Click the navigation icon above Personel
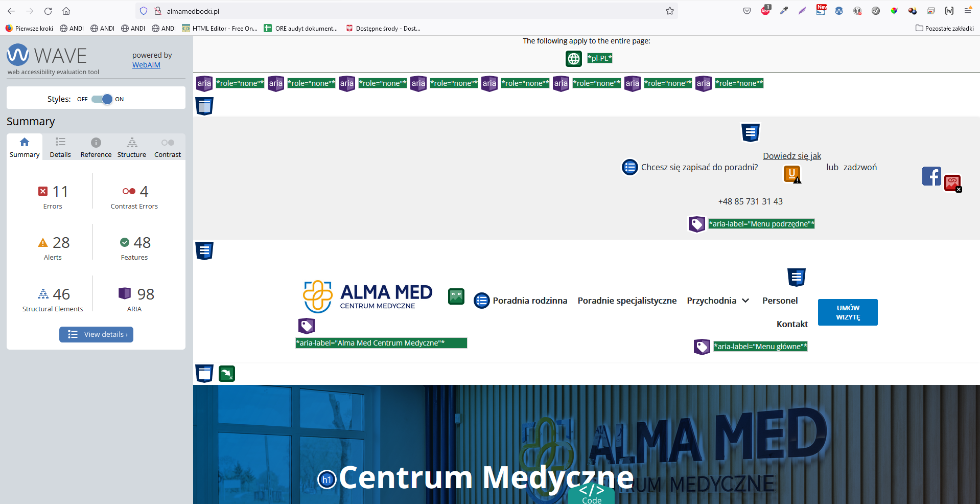Viewport: 980px width, 504px height. (797, 277)
